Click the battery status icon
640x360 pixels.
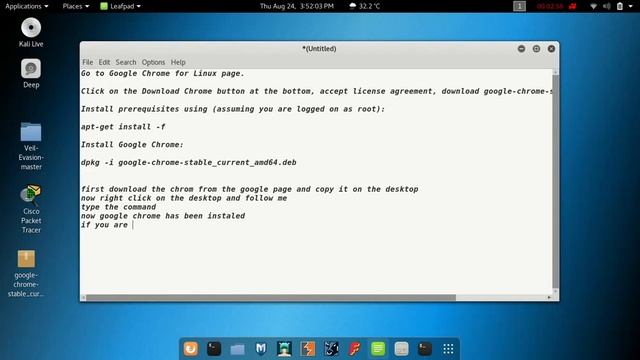tap(620, 6)
